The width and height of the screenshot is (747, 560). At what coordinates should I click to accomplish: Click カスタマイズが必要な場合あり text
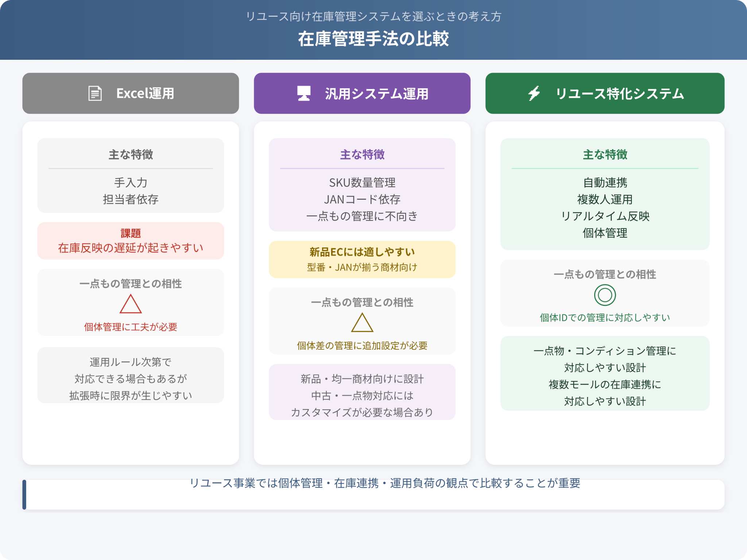point(362,412)
